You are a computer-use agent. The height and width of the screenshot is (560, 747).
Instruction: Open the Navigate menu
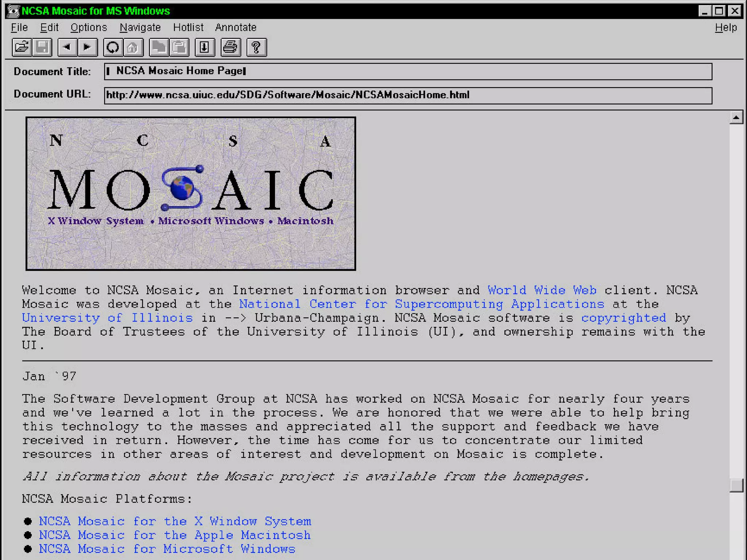tap(140, 27)
